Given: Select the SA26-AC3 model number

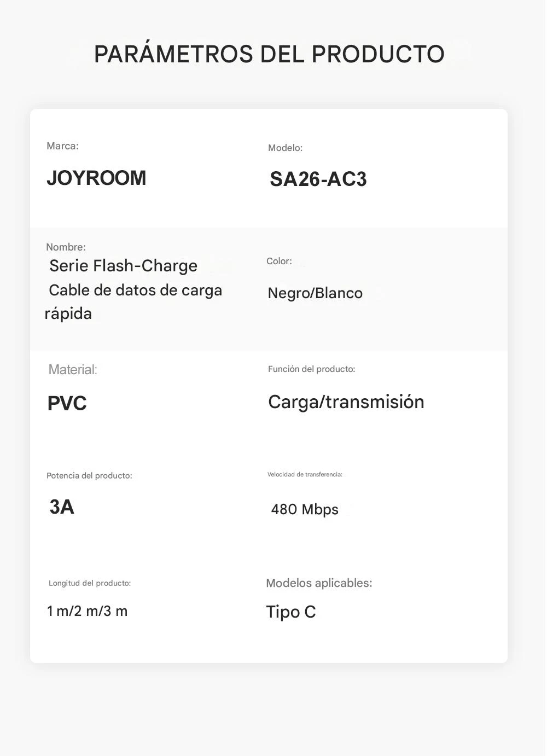Looking at the screenshot, I should (318, 179).
